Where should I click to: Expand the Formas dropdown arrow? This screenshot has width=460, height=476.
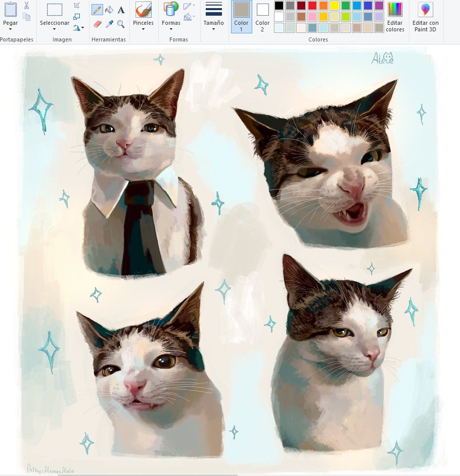171,29
